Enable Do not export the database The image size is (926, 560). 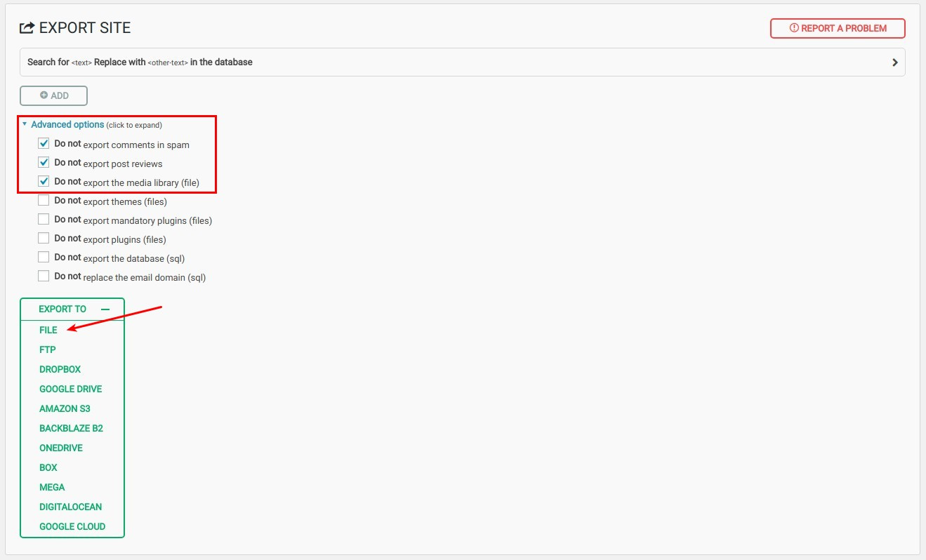(44, 258)
